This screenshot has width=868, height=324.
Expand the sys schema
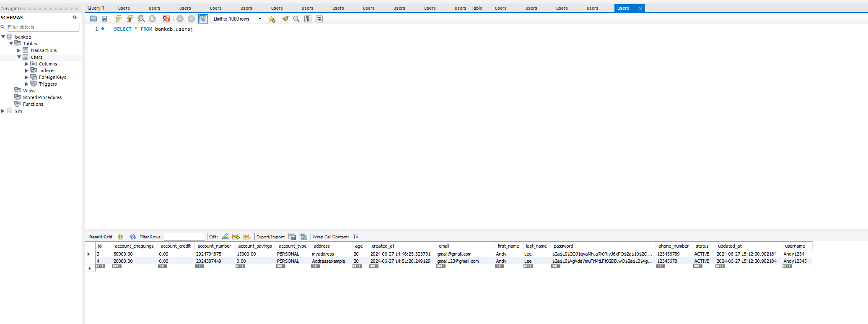pos(3,111)
